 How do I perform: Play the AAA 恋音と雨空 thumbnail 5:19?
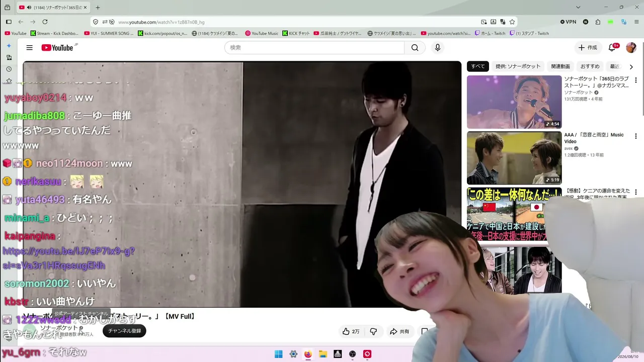pyautogui.click(x=514, y=158)
